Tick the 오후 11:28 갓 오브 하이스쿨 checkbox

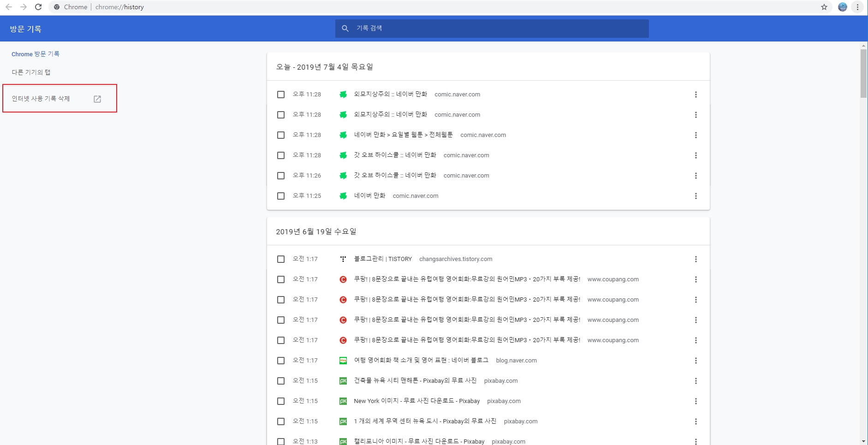[281, 155]
